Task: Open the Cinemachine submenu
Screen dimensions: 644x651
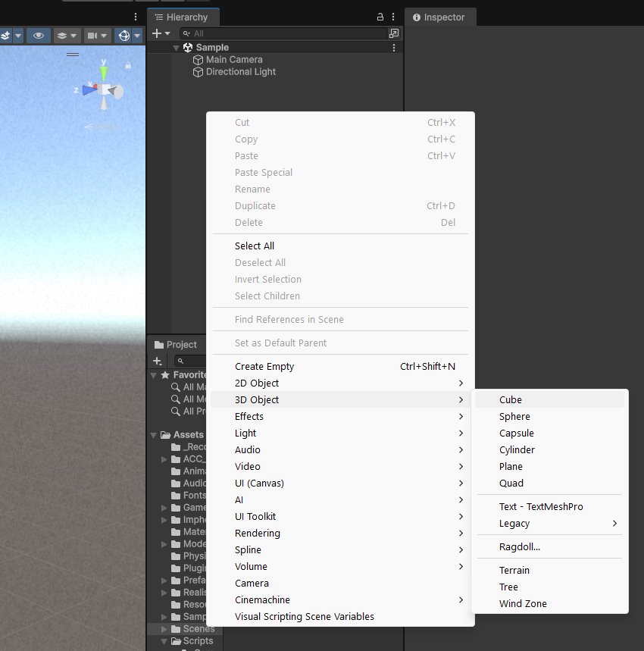Action: (x=341, y=600)
